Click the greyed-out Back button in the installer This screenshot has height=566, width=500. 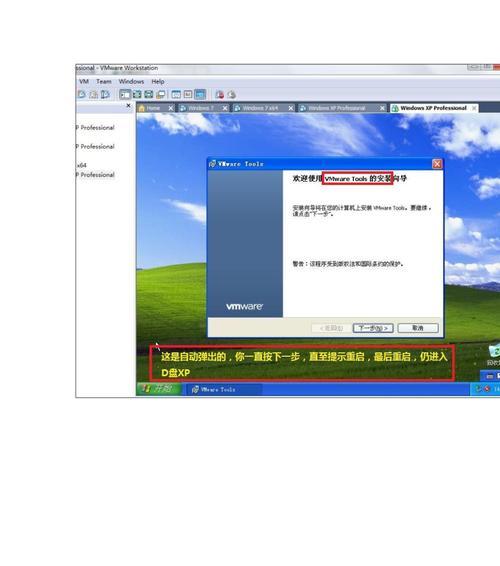click(331, 328)
